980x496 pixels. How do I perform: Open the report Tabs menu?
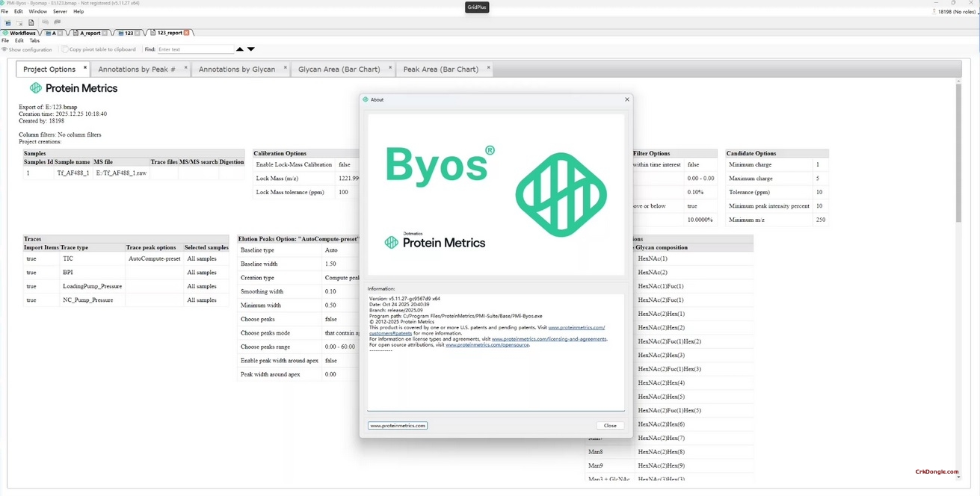tap(34, 40)
